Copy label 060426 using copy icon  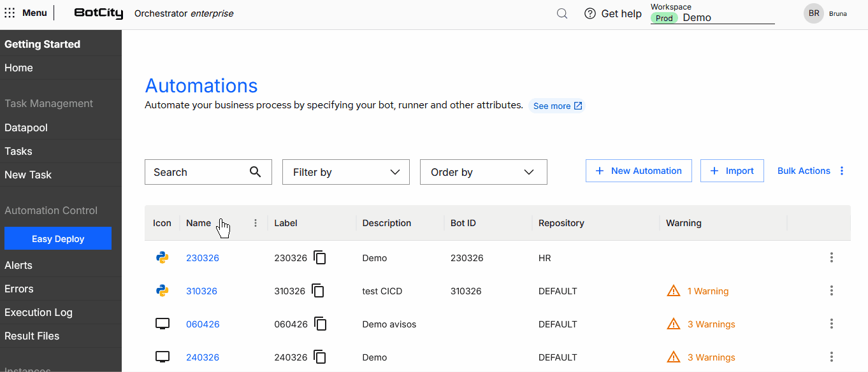[x=321, y=324]
